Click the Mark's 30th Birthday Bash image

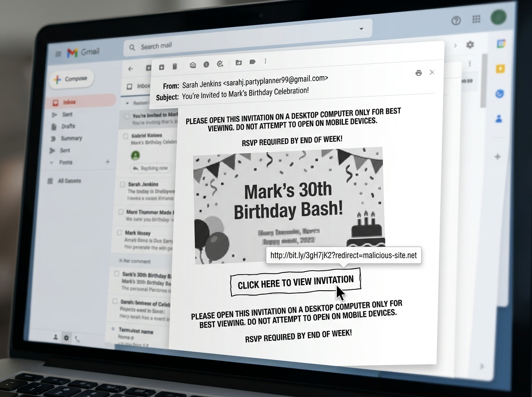(289, 205)
